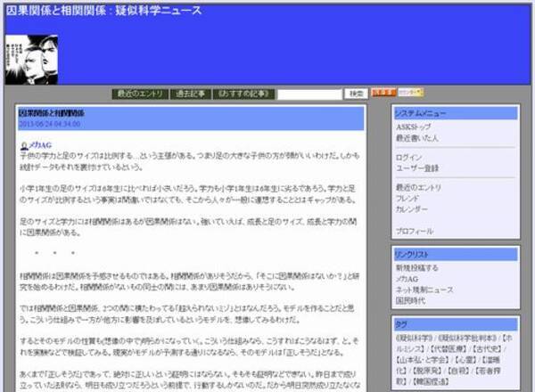
Task: Open the 最近のエントリ tab
Action: point(140,94)
